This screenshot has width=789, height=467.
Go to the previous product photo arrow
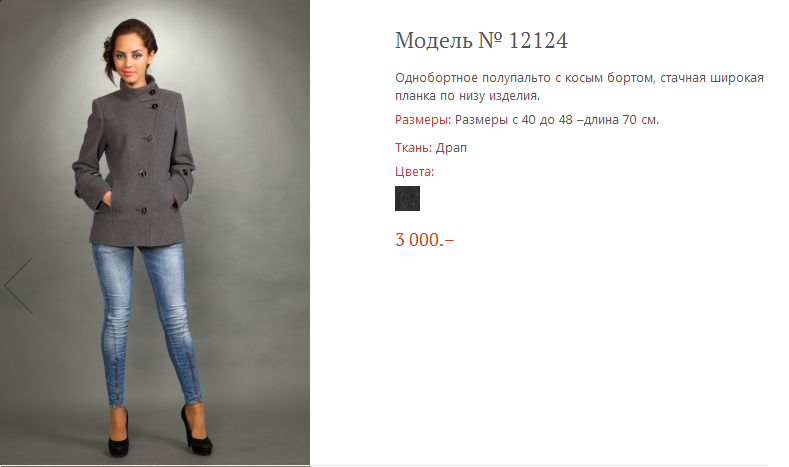click(x=19, y=285)
